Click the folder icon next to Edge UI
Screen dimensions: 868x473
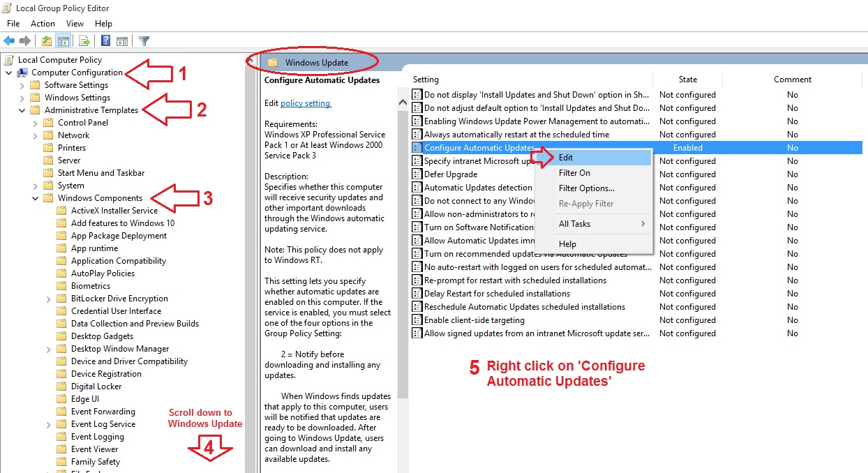(x=61, y=399)
